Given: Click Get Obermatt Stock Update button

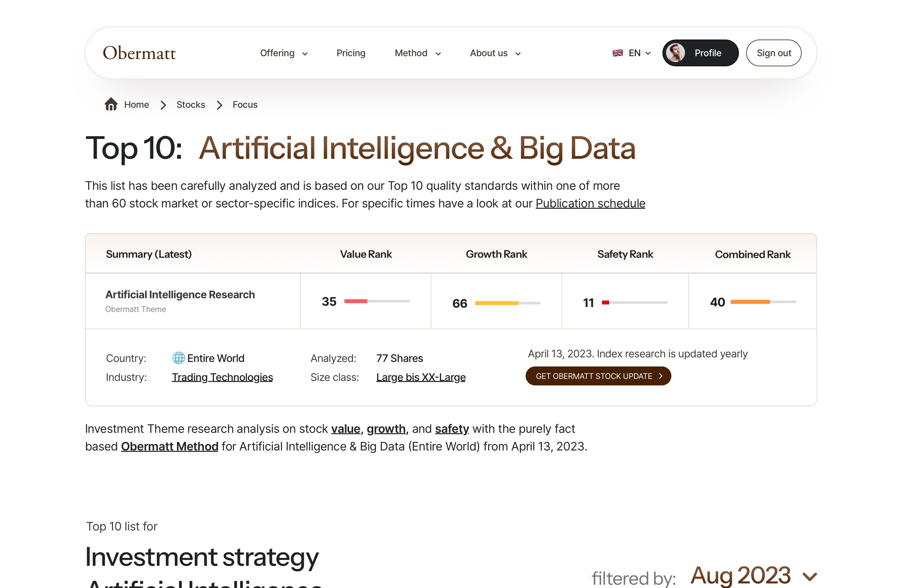Looking at the screenshot, I should [598, 376].
